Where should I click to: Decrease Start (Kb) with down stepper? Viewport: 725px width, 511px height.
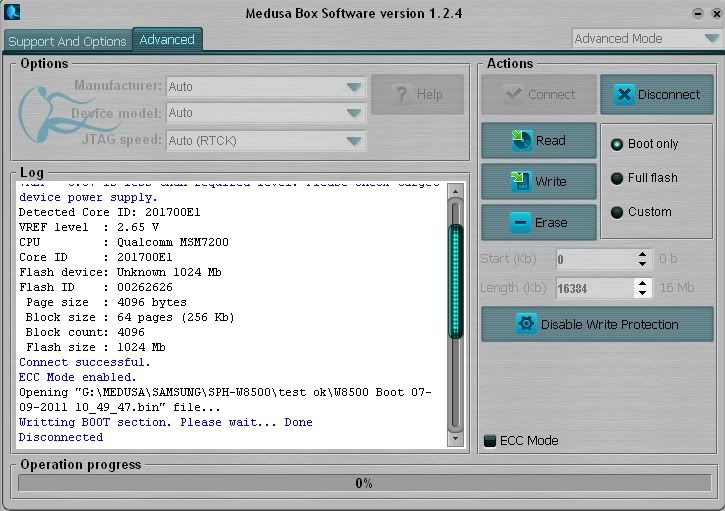point(643,264)
